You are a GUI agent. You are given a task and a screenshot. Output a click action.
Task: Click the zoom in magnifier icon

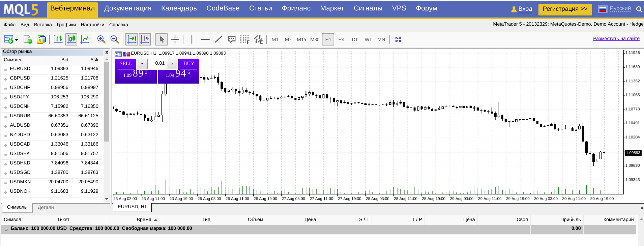click(x=101, y=39)
